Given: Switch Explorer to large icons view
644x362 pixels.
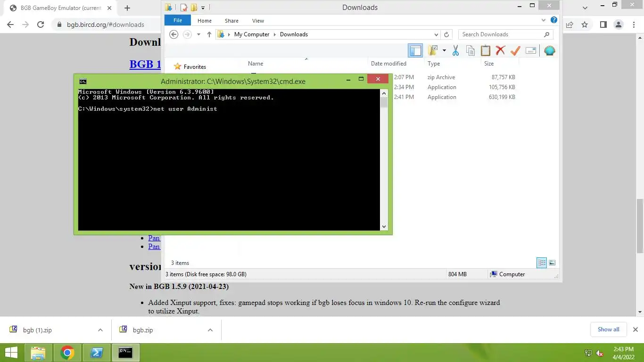Looking at the screenshot, I should [552, 263].
